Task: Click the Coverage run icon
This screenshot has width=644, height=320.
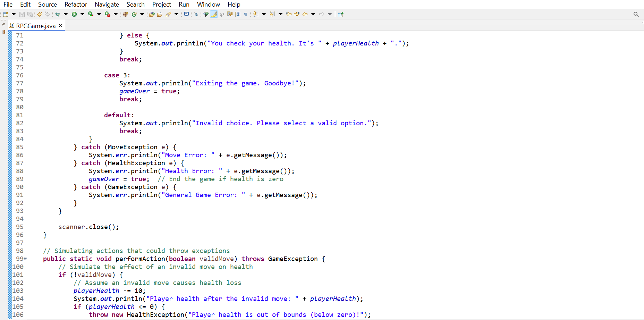Action: [x=91, y=14]
